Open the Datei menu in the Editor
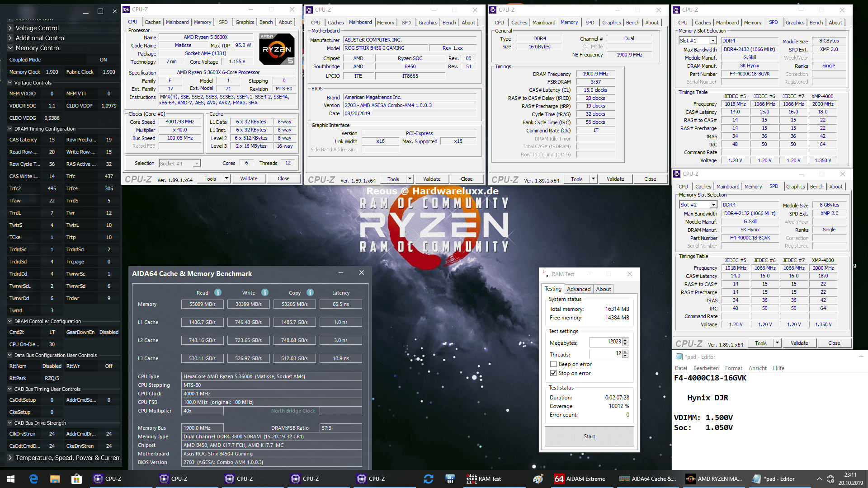The height and width of the screenshot is (488, 868). (x=681, y=368)
